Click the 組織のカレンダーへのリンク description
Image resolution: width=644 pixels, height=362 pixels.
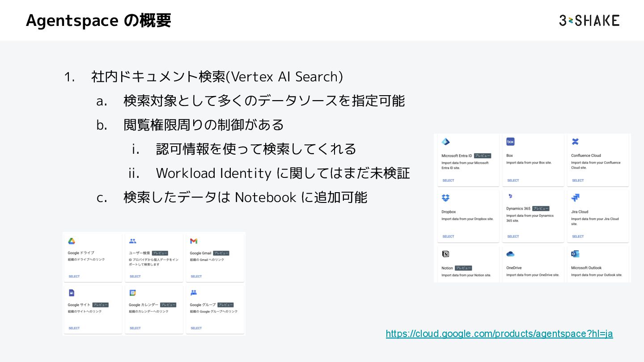tap(148, 311)
